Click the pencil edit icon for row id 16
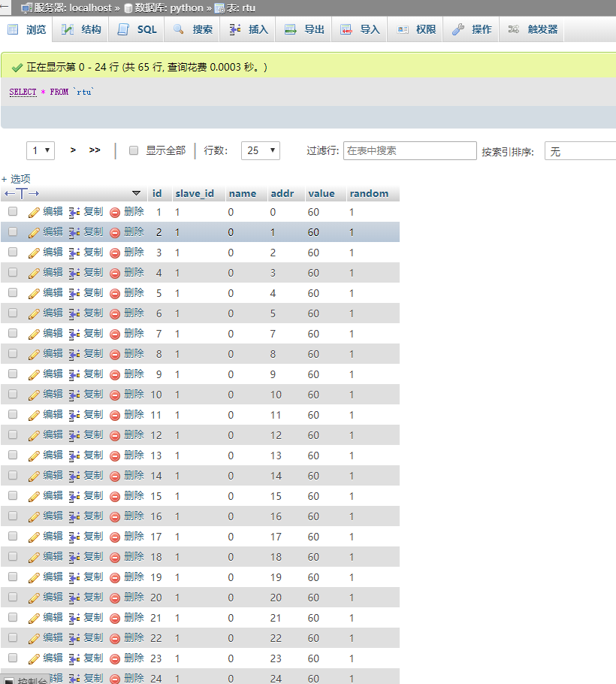 pos(34,516)
